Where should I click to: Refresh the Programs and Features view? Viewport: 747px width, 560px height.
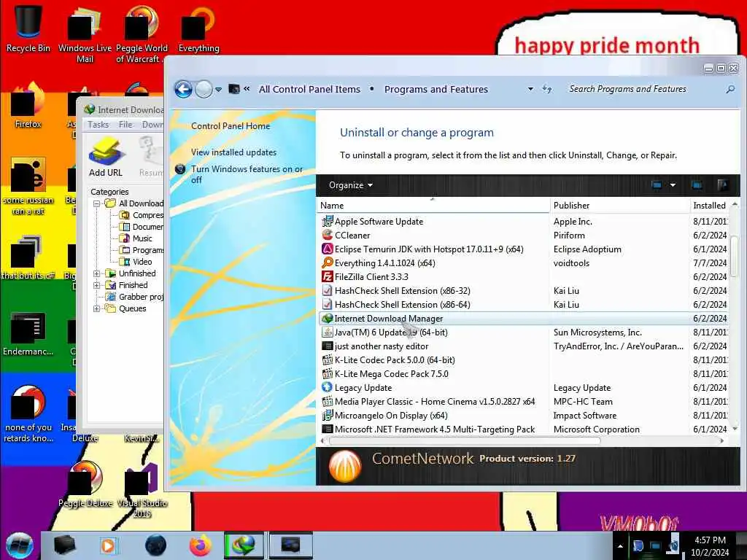point(547,89)
